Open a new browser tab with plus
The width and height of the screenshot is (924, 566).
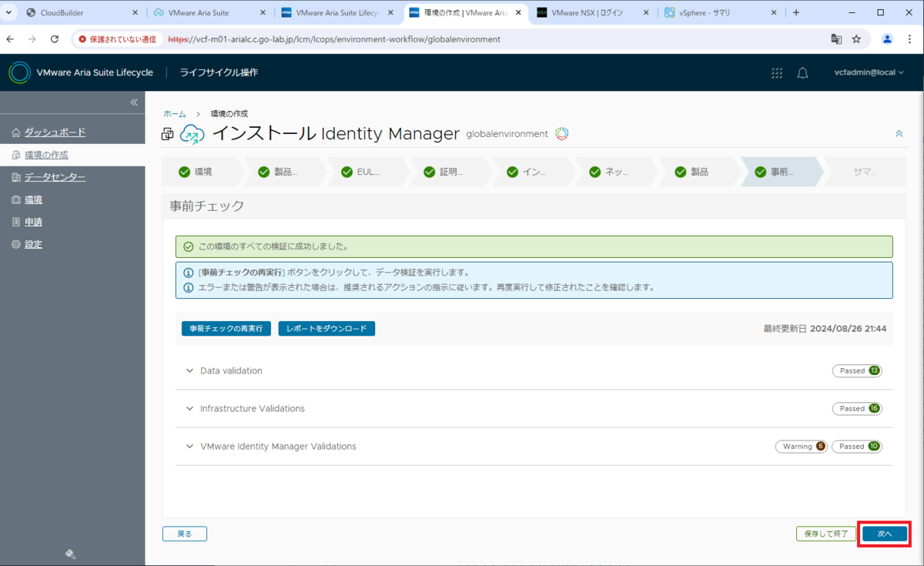tap(796, 12)
